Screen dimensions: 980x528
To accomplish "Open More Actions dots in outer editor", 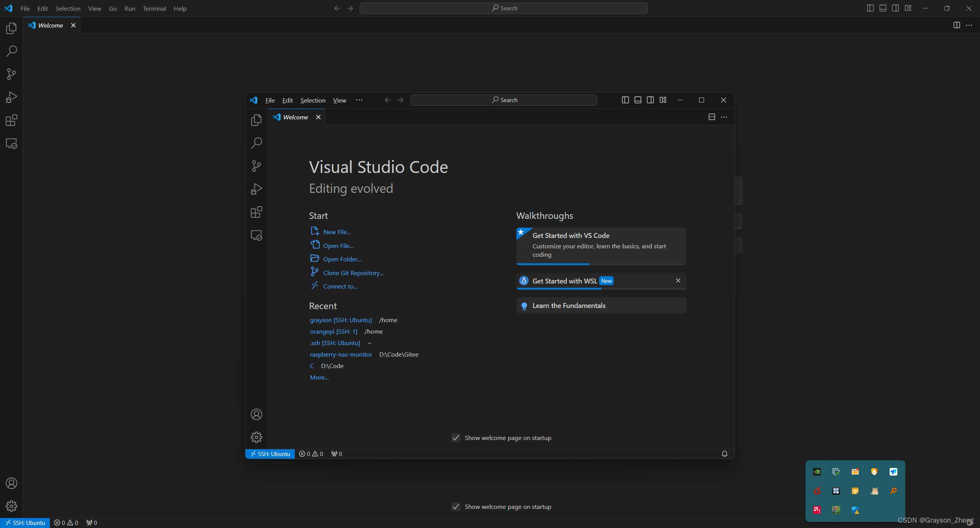I will tap(969, 25).
